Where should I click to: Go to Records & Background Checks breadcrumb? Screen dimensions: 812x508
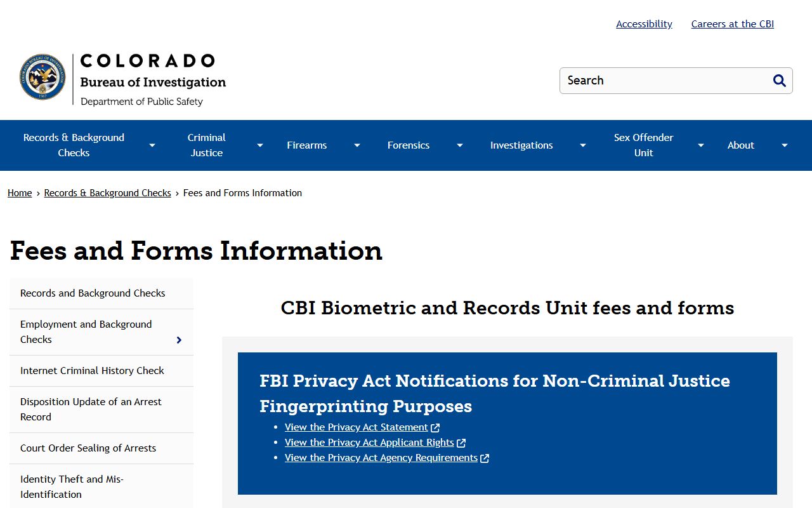tap(108, 193)
